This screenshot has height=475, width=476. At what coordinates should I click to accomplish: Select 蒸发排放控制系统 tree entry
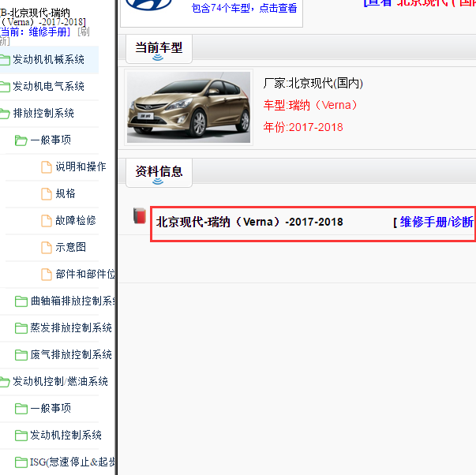(71, 327)
